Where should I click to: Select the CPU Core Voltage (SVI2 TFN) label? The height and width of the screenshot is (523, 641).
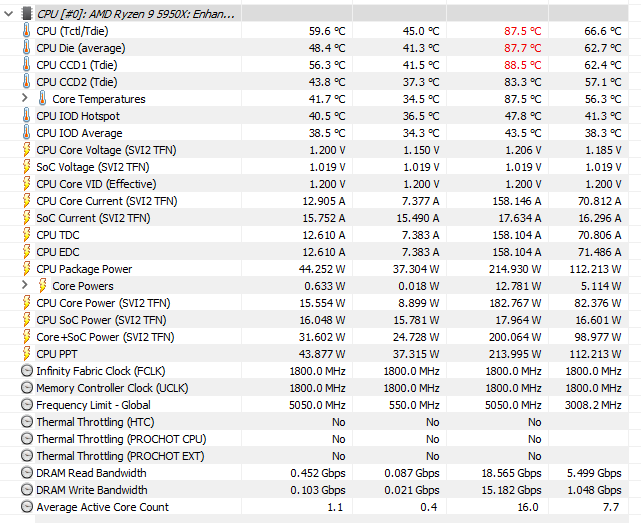tap(106, 150)
